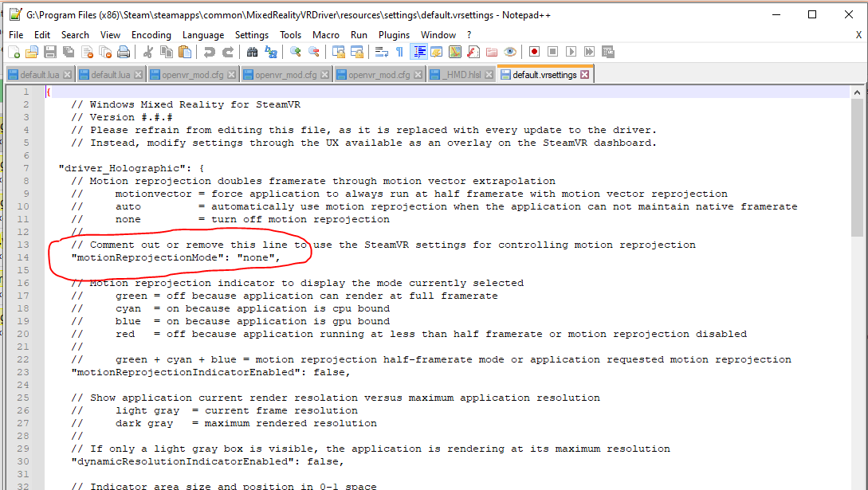Click the vertical scrollbar up arrow
This screenshot has width=868, height=490.
pyautogui.click(x=857, y=92)
